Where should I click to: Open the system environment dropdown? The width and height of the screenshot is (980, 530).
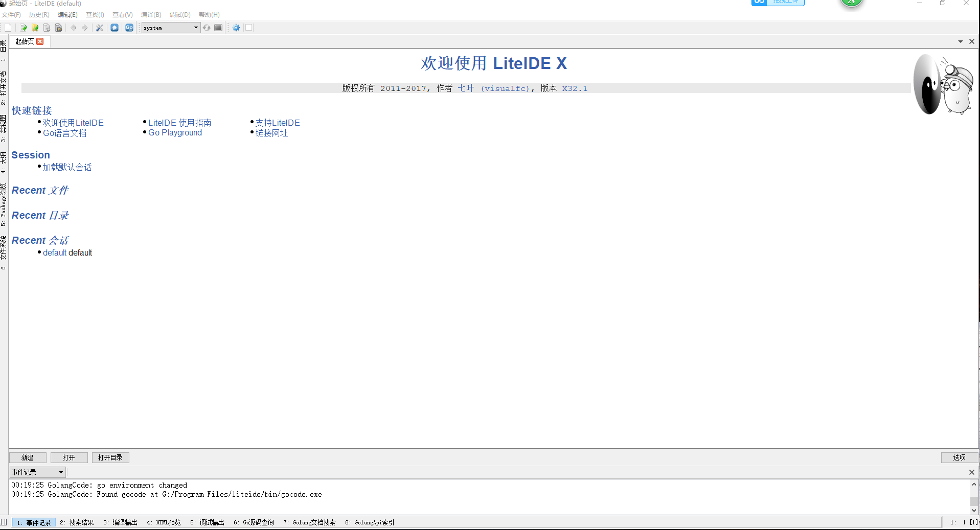click(x=171, y=28)
